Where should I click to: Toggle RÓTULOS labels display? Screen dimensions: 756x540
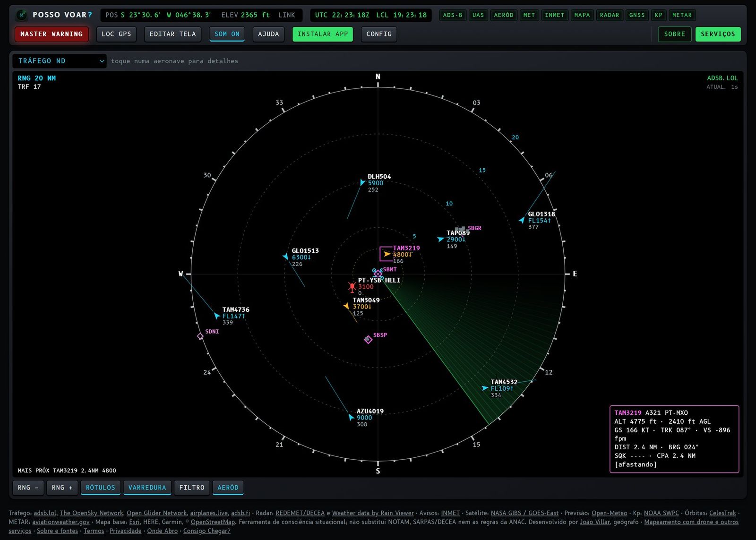pyautogui.click(x=101, y=488)
